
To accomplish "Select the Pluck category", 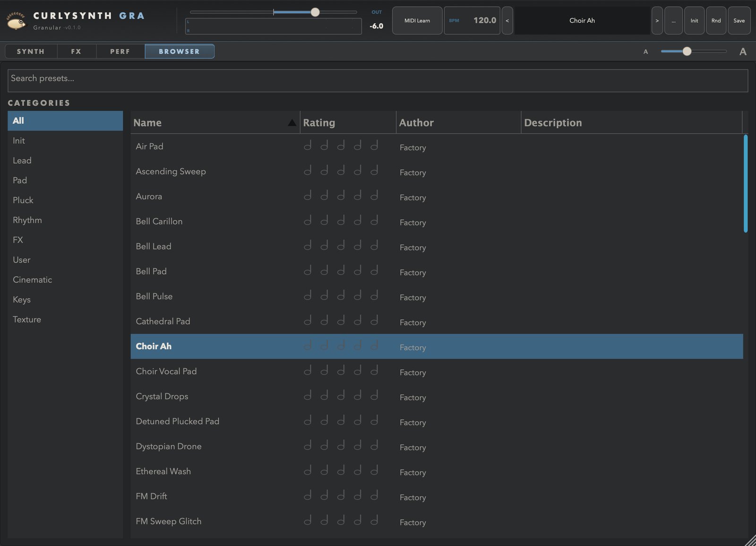I will (65, 200).
